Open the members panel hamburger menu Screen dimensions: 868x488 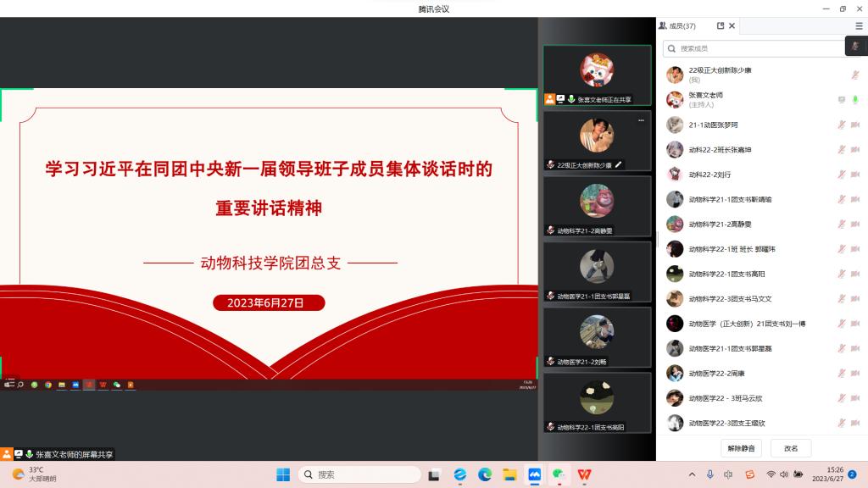click(x=859, y=26)
